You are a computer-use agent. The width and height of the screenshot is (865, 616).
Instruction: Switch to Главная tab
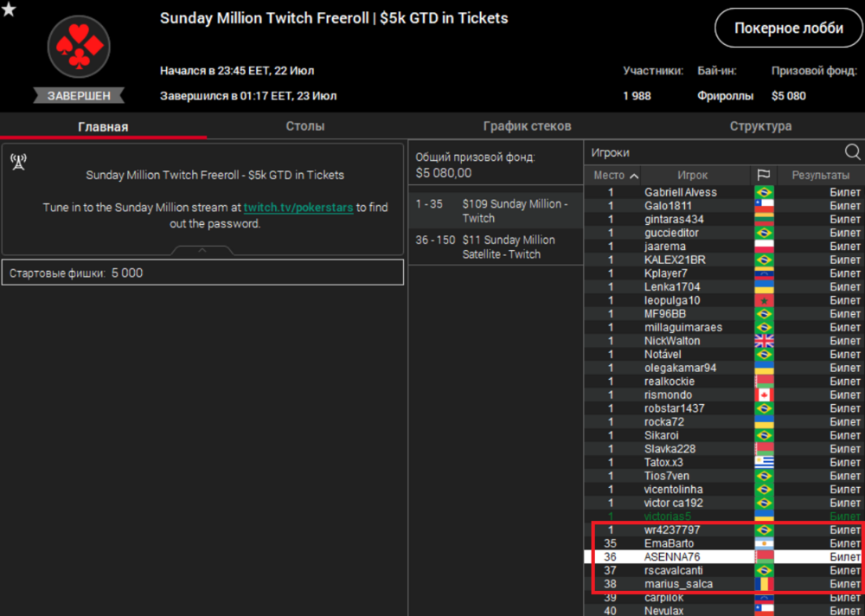pos(103,126)
